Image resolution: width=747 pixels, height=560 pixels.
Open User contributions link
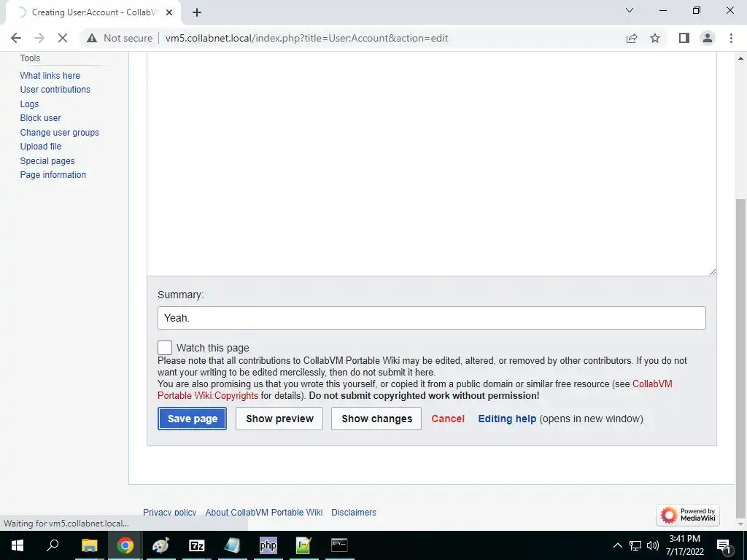[55, 90]
